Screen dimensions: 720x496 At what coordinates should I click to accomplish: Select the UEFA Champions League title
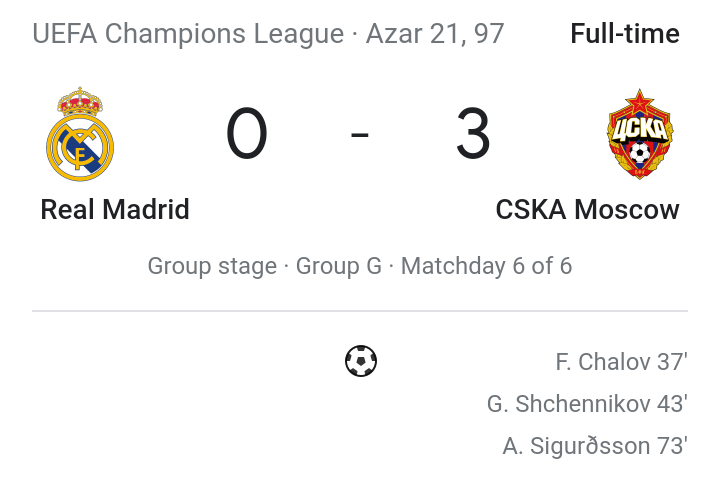pyautogui.click(x=188, y=34)
